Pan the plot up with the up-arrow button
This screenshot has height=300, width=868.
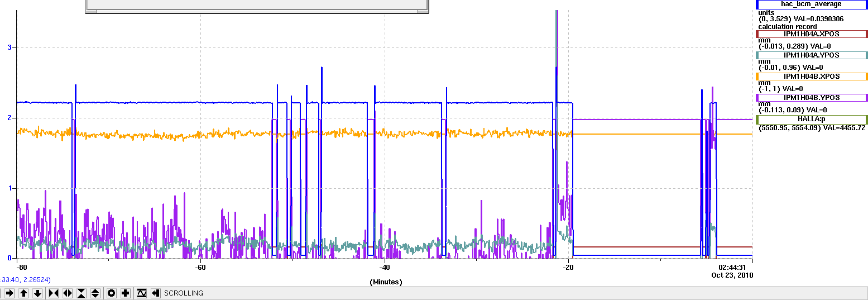23,293
